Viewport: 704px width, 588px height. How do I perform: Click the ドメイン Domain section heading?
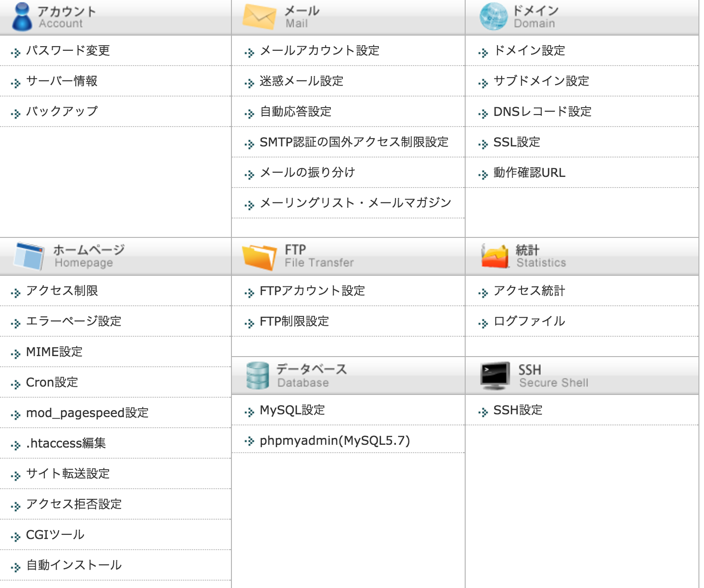pos(536,17)
